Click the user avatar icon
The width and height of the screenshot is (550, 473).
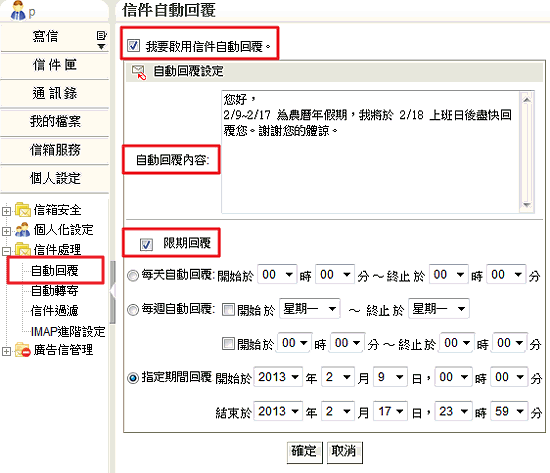18,11
